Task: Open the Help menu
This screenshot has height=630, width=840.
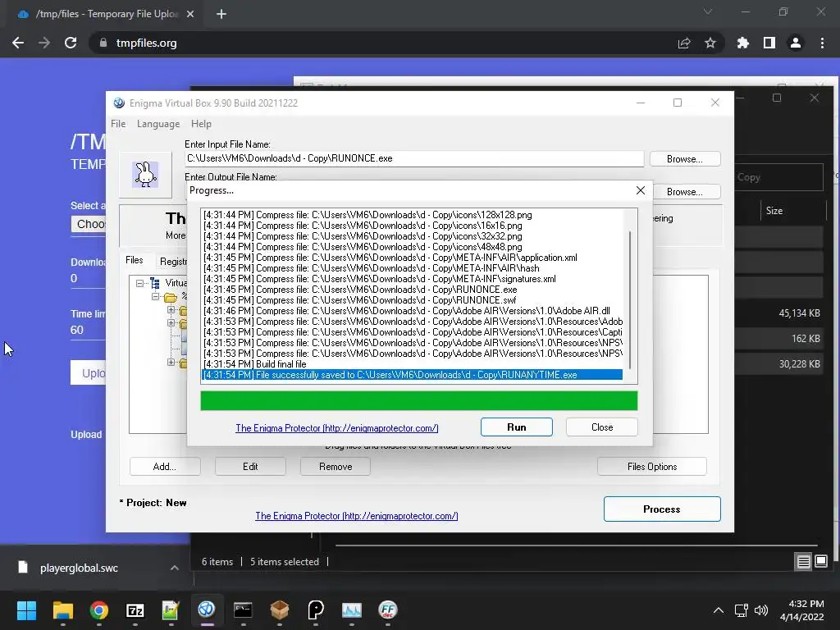Action: [x=201, y=124]
